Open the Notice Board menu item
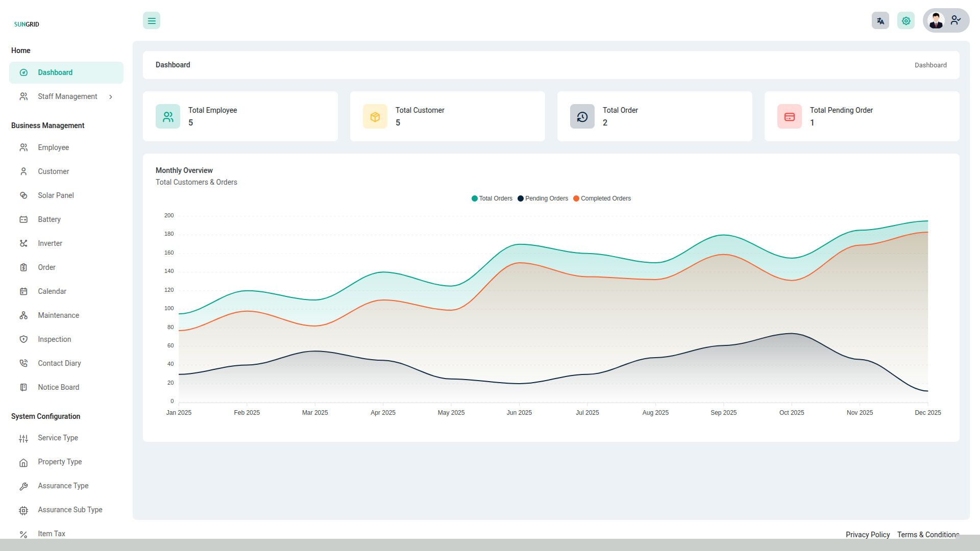This screenshot has height=551, width=980. pyautogui.click(x=58, y=387)
